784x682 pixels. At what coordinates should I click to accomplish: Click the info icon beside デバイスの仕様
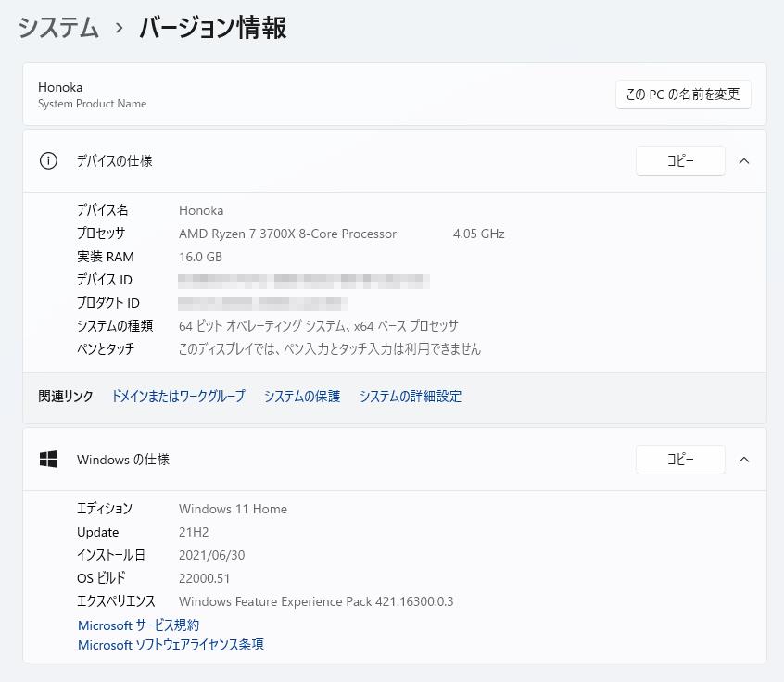[48, 161]
